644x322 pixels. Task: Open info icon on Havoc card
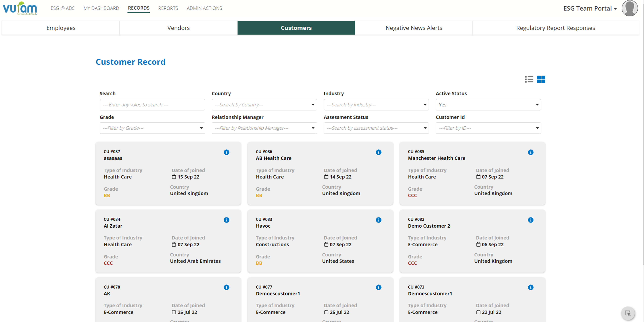coord(379,220)
